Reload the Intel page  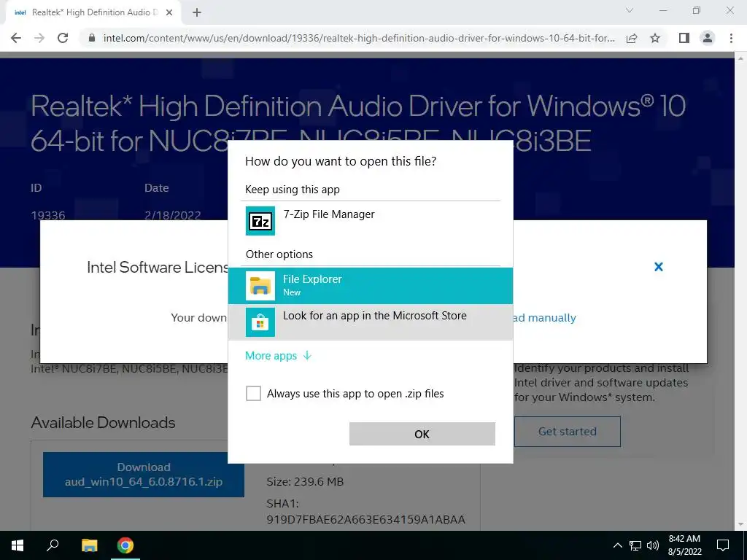tap(63, 38)
